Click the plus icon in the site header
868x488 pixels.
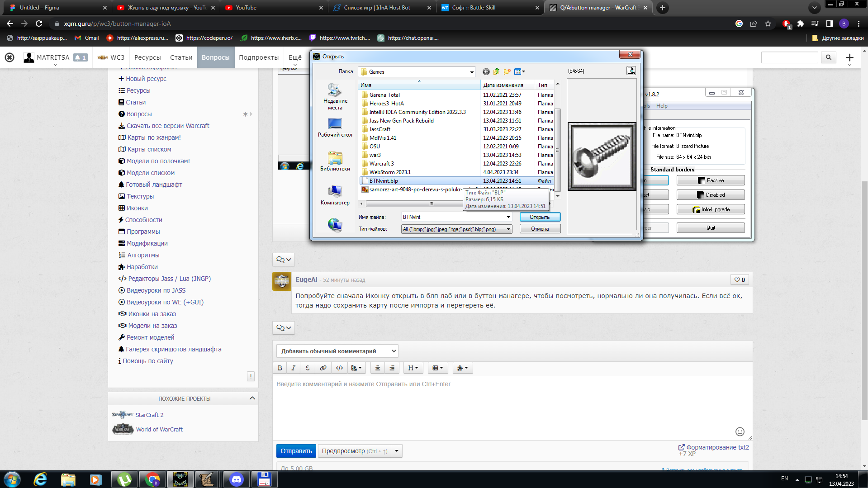tap(849, 57)
